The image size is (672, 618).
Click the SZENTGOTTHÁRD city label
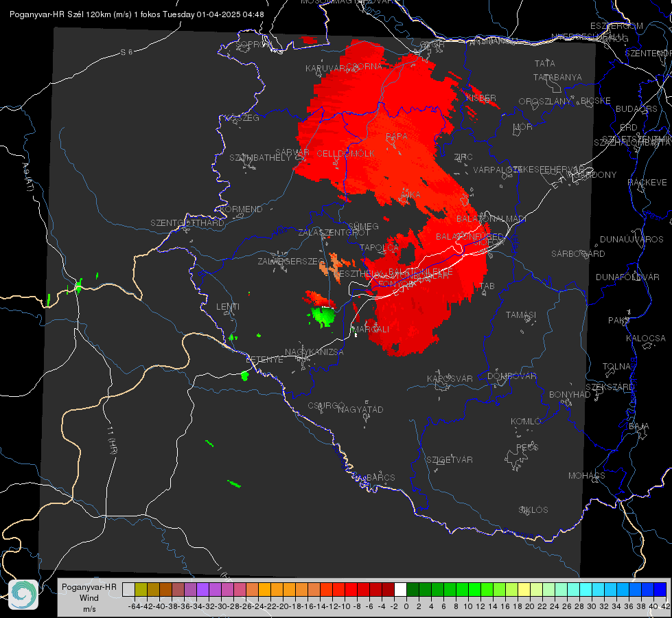187,223
